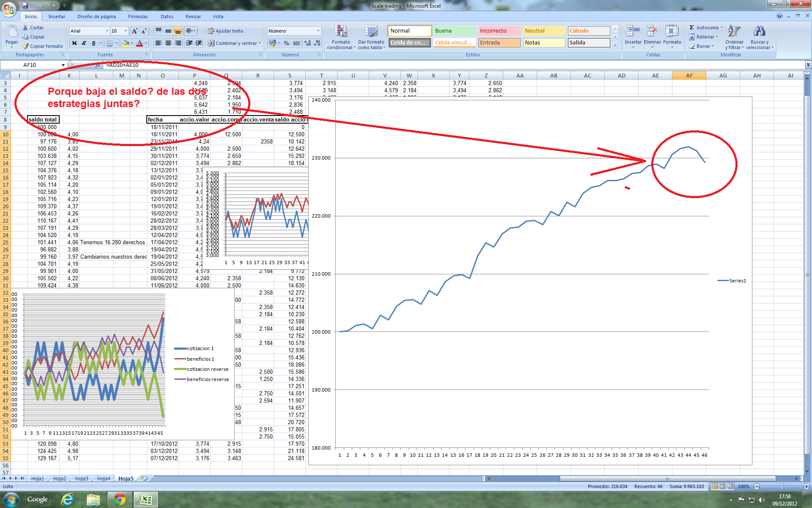This screenshot has width=812, height=508.
Task: Open the font name dropdown
Action: [107, 31]
